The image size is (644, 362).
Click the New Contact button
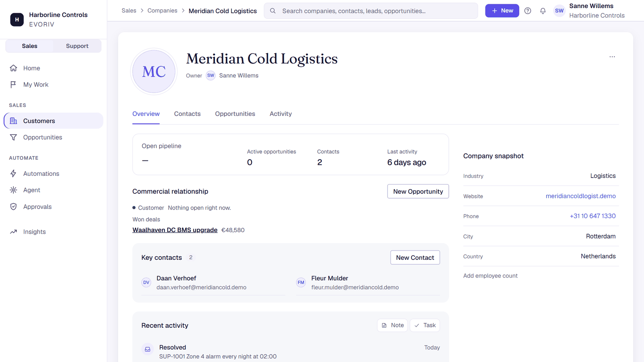415,257
